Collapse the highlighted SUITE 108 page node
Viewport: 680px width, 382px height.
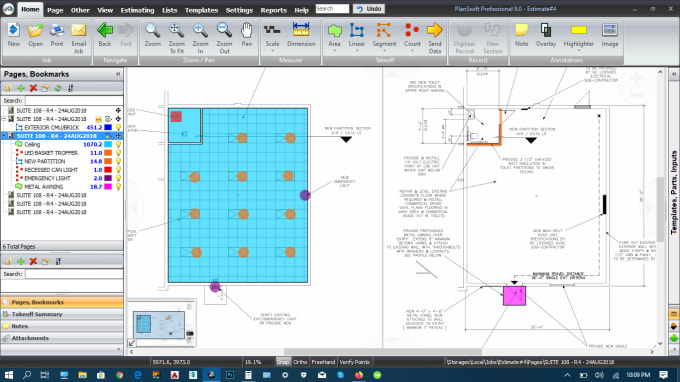[x=4, y=136]
